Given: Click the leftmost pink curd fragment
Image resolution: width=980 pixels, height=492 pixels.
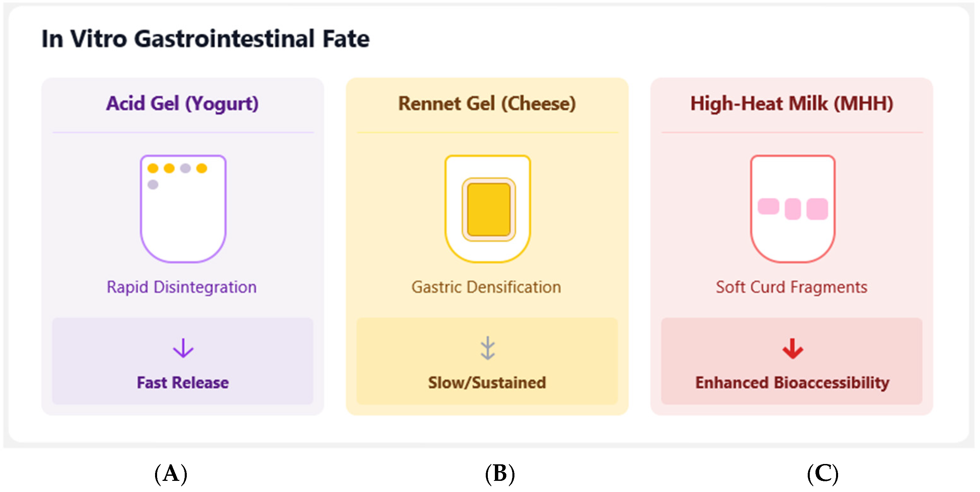Looking at the screenshot, I should [x=768, y=207].
